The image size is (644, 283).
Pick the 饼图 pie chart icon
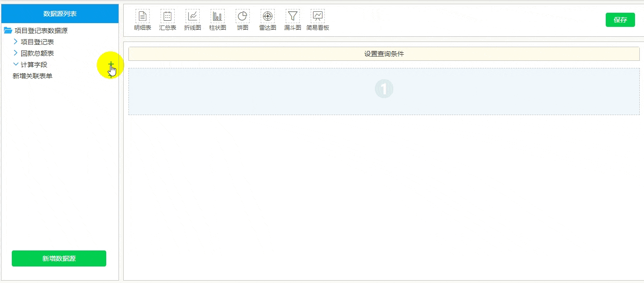pos(242,16)
